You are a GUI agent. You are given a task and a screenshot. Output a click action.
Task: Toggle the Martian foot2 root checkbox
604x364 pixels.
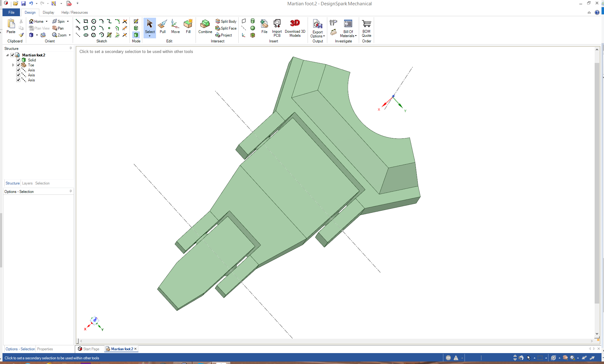pyautogui.click(x=12, y=55)
